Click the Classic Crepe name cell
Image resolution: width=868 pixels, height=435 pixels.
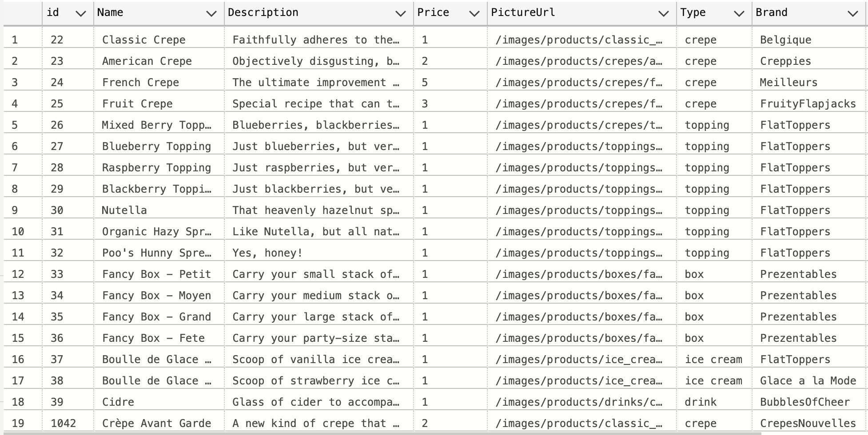(x=143, y=40)
